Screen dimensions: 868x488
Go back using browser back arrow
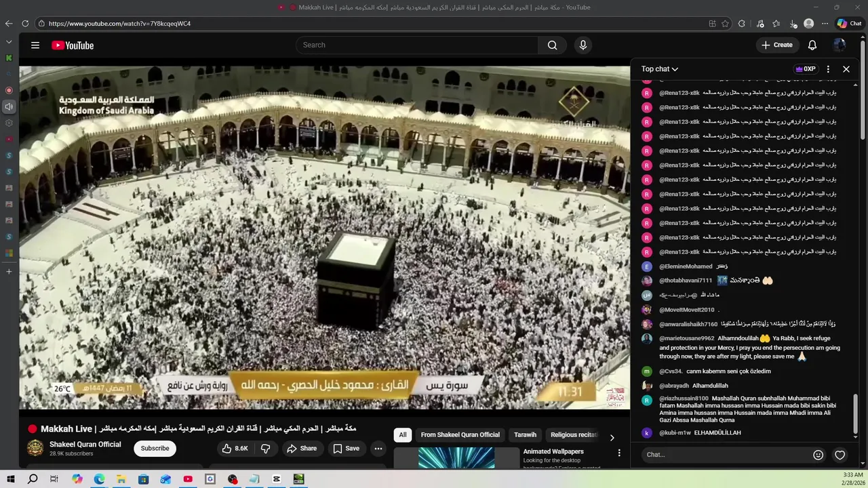pyautogui.click(x=9, y=23)
